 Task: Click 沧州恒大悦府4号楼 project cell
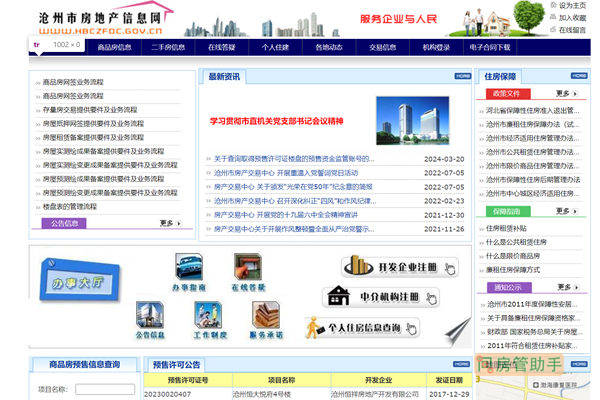coord(281,394)
